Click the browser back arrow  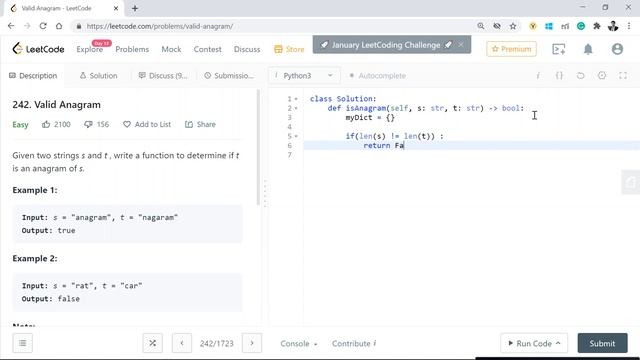coord(11,26)
